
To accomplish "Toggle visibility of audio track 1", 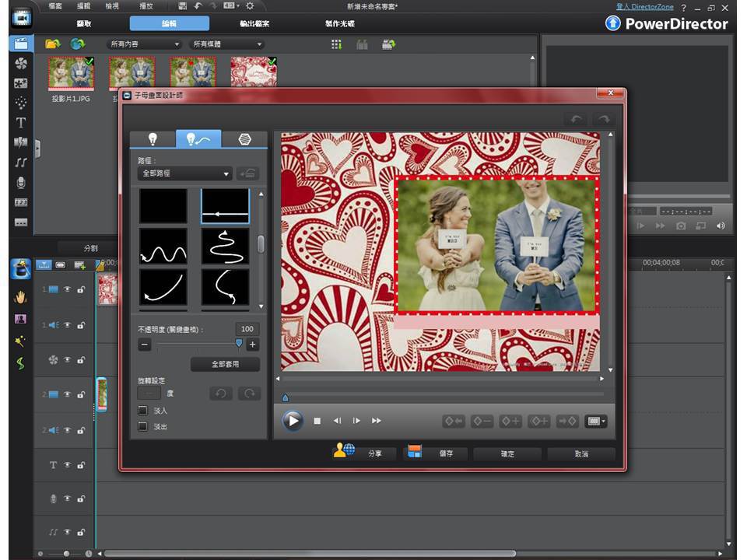I will tap(67, 325).
